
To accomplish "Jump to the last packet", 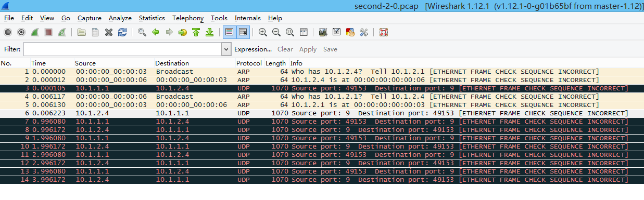I will pos(210,32).
